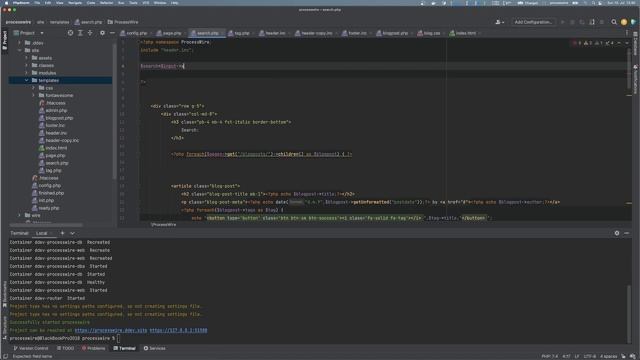
Task: Open the Services tool window
Action: tap(155, 348)
